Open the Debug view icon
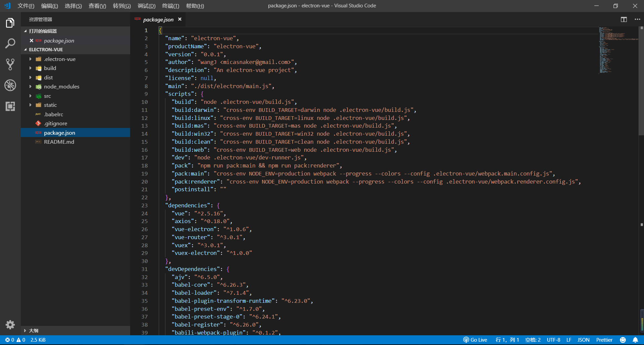 (x=10, y=85)
